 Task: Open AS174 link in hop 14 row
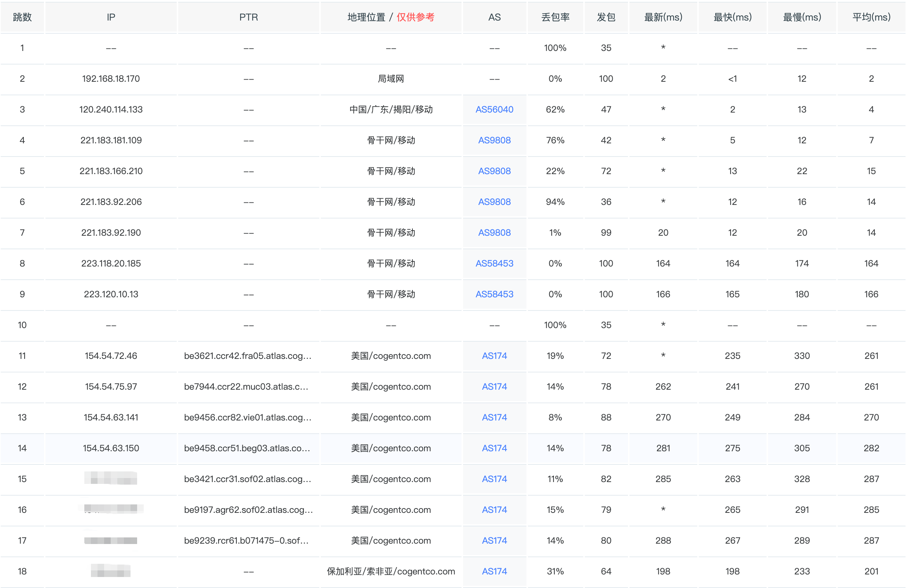[x=494, y=449]
